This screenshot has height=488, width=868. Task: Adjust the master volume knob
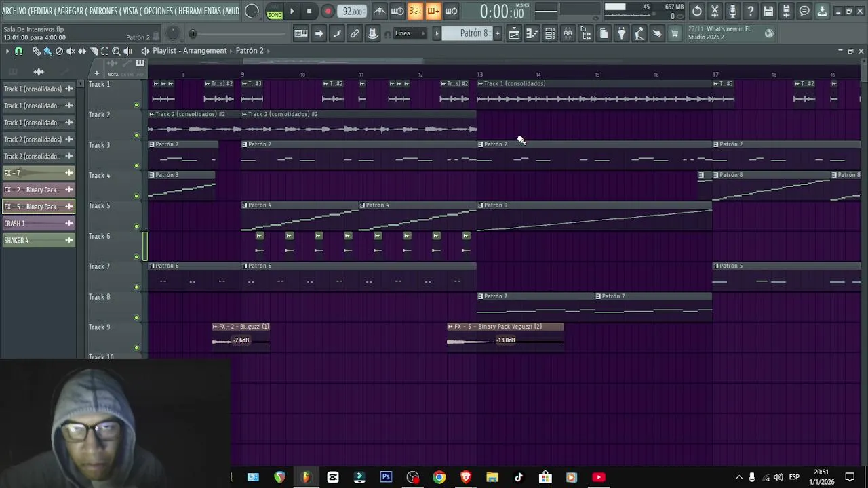coord(252,12)
